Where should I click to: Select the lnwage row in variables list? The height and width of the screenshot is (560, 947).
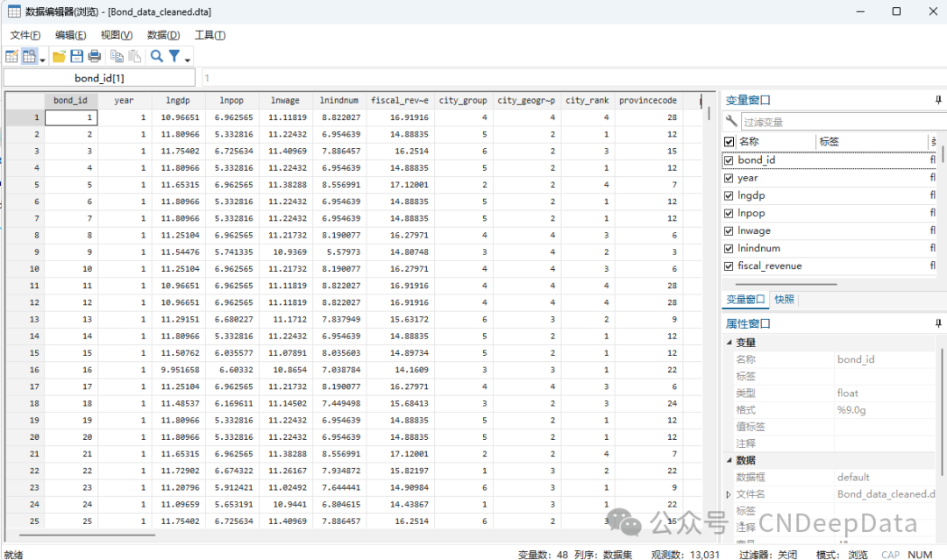tap(830, 230)
